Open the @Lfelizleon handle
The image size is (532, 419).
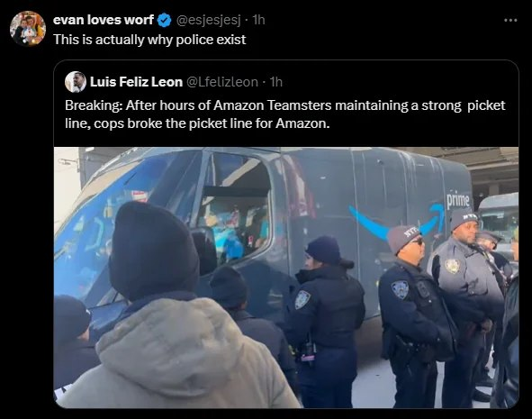[x=222, y=82]
